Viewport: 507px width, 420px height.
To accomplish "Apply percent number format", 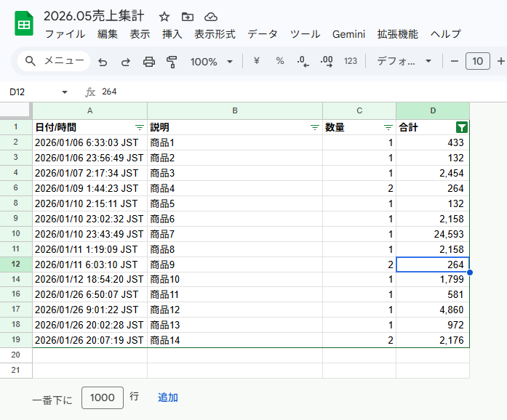I will (279, 61).
